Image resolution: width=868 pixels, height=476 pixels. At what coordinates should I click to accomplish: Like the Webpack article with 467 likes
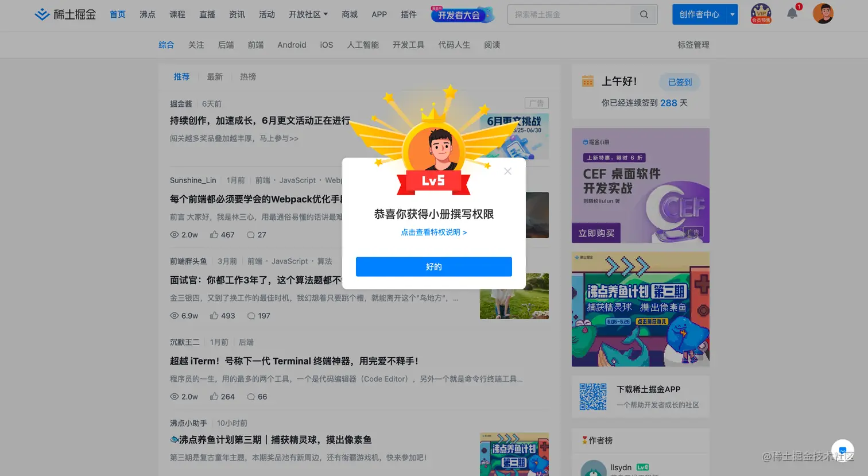click(x=222, y=235)
